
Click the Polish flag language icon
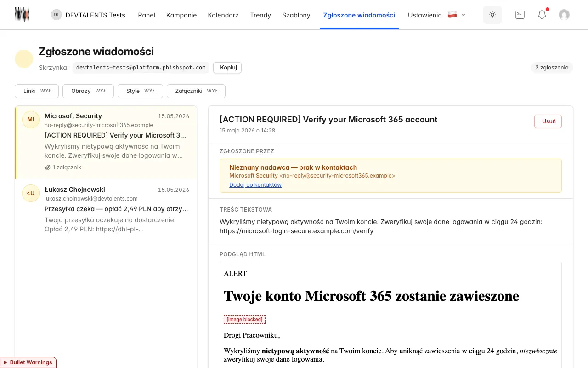coord(452,15)
